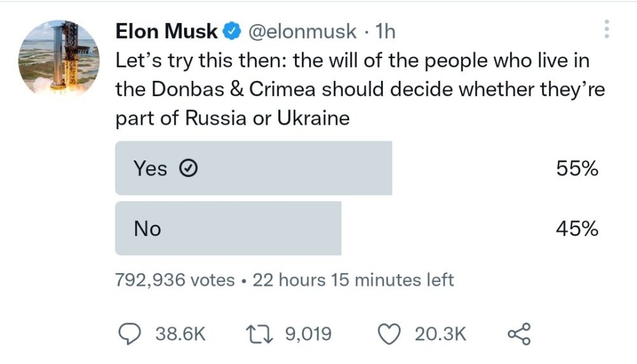Click the 792,936 votes text

[x=175, y=280]
